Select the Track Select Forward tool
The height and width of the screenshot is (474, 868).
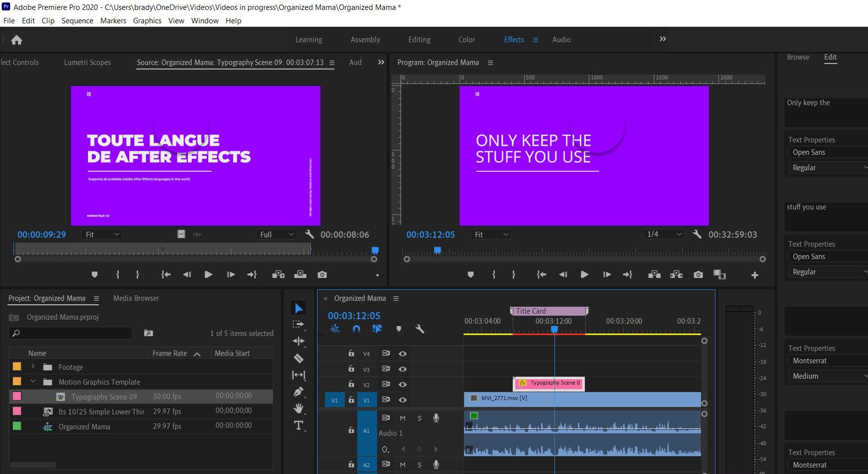pyautogui.click(x=299, y=325)
